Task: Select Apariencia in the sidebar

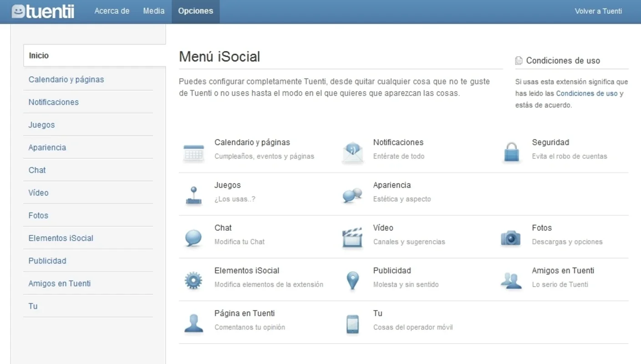Action: 47,147
